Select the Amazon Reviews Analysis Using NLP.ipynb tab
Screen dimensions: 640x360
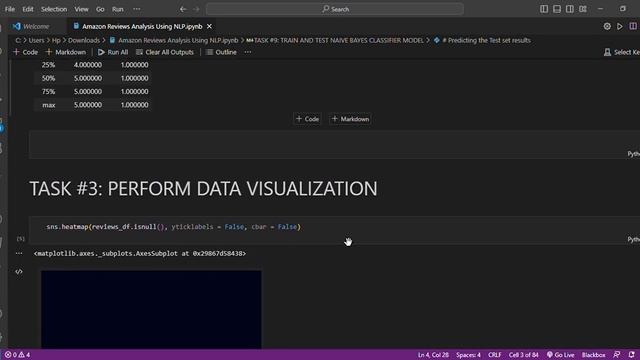tap(142, 26)
